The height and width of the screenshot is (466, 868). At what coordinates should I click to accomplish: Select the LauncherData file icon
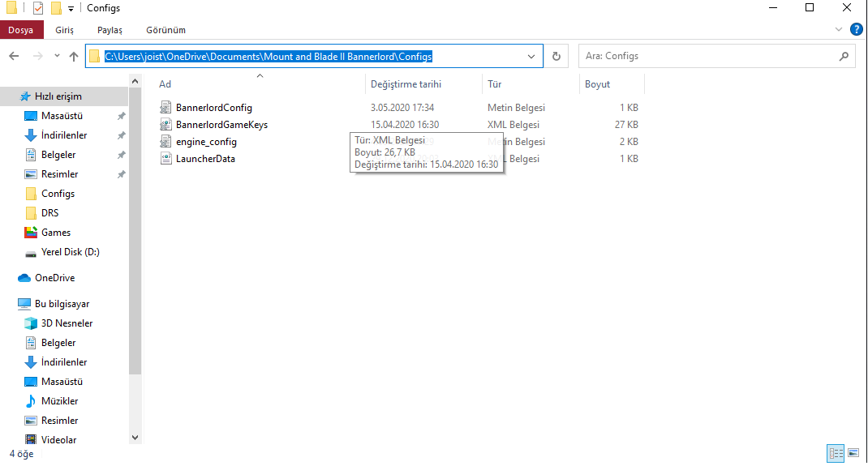pyautogui.click(x=165, y=159)
